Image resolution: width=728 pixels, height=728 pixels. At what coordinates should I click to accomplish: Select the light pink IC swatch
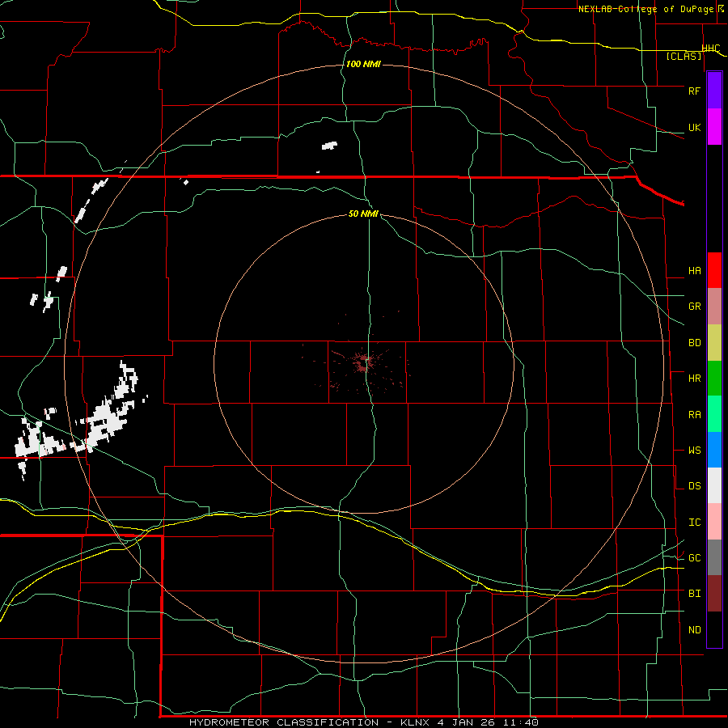(714, 522)
